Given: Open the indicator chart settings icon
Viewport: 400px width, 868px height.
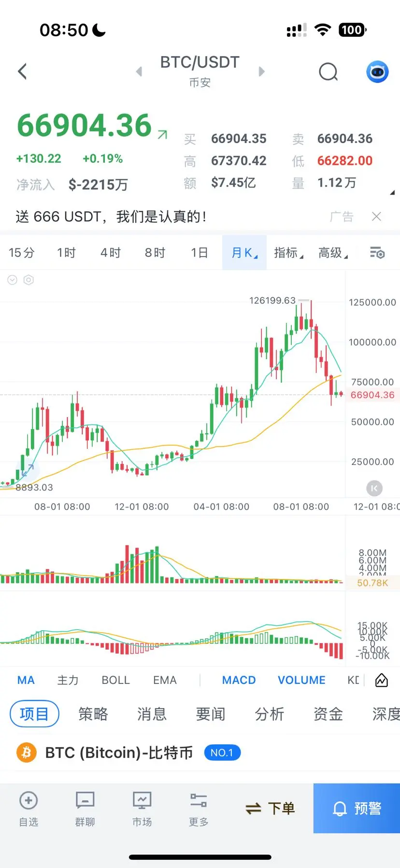Looking at the screenshot, I should [382, 680].
